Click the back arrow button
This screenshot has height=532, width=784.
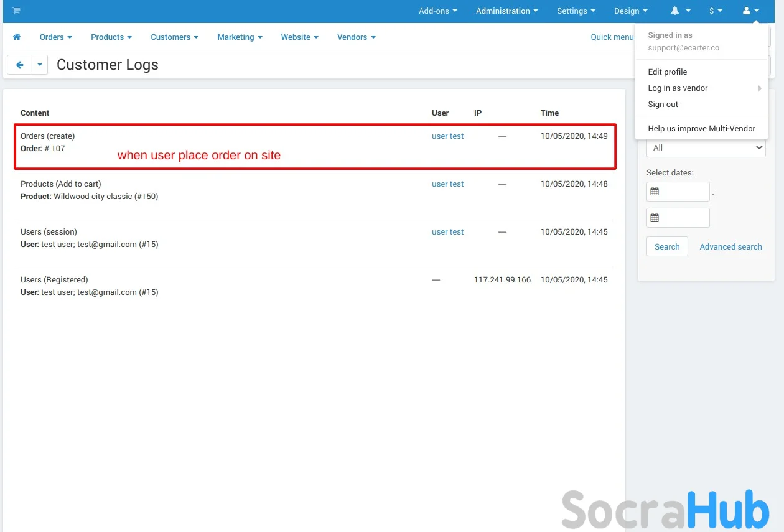[19, 65]
